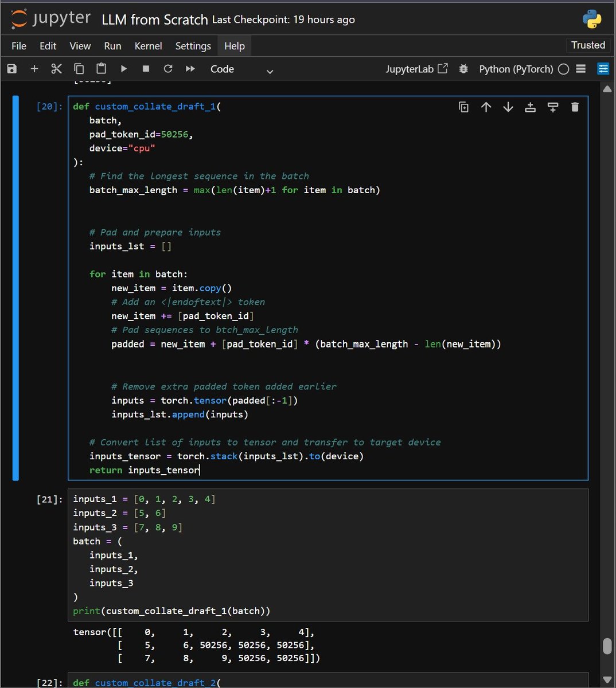Click the Jupyter logo
616x688 pixels.
[50, 19]
